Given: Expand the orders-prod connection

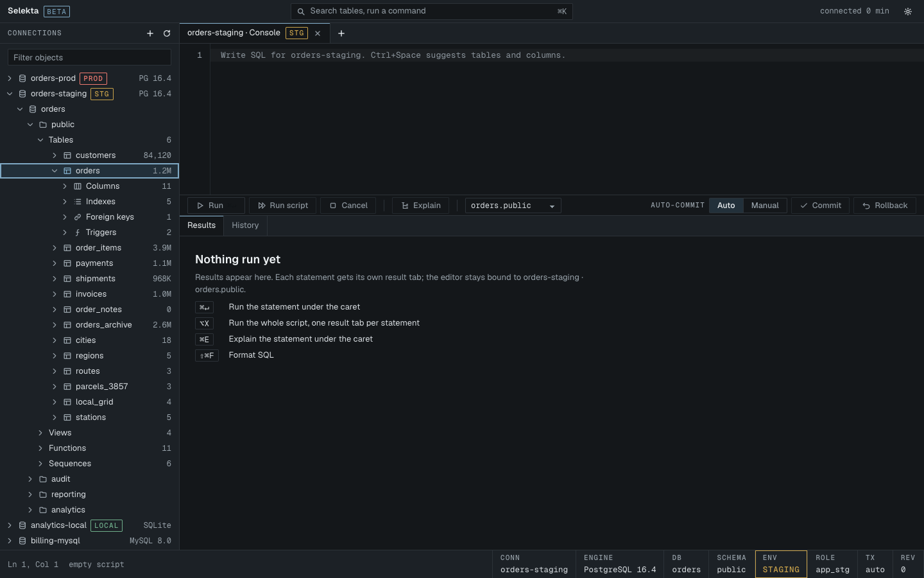Looking at the screenshot, I should coord(10,78).
